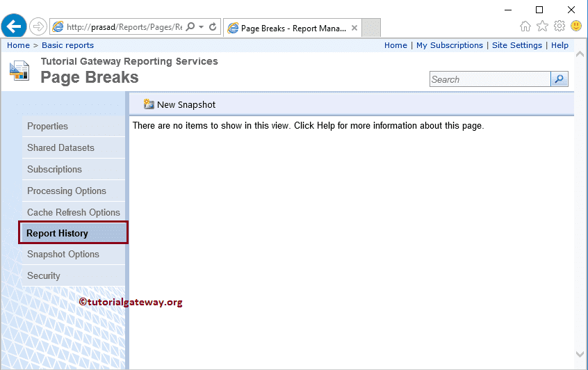Image resolution: width=588 pixels, height=370 pixels.
Task: Click the smiley feedback icon
Action: tap(576, 26)
